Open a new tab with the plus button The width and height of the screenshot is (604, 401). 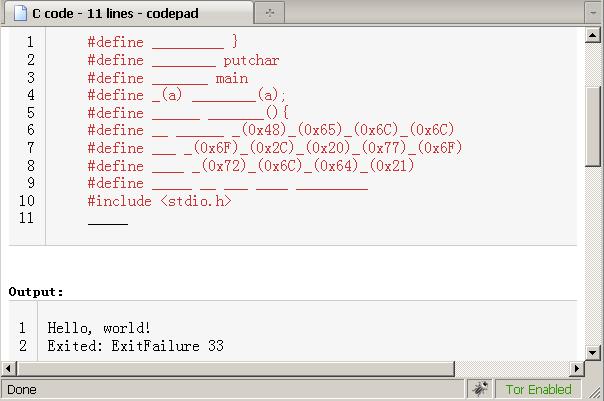click(270, 13)
